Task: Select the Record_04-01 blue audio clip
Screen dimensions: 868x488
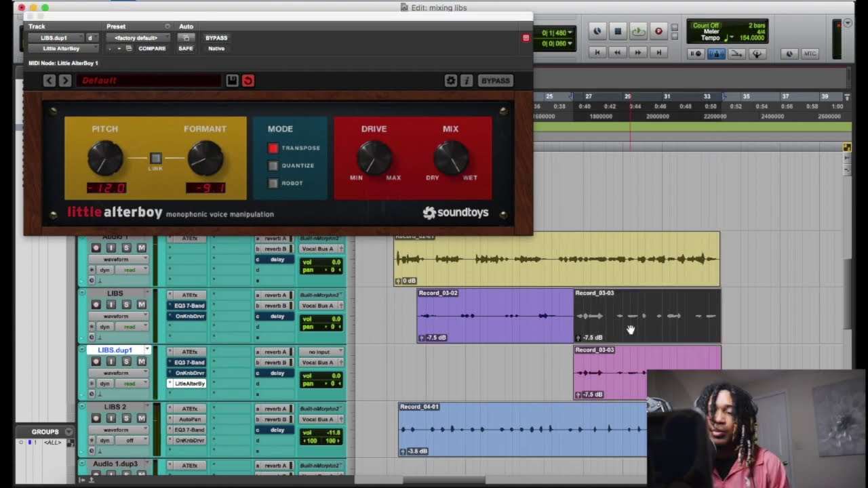Action: pos(523,429)
